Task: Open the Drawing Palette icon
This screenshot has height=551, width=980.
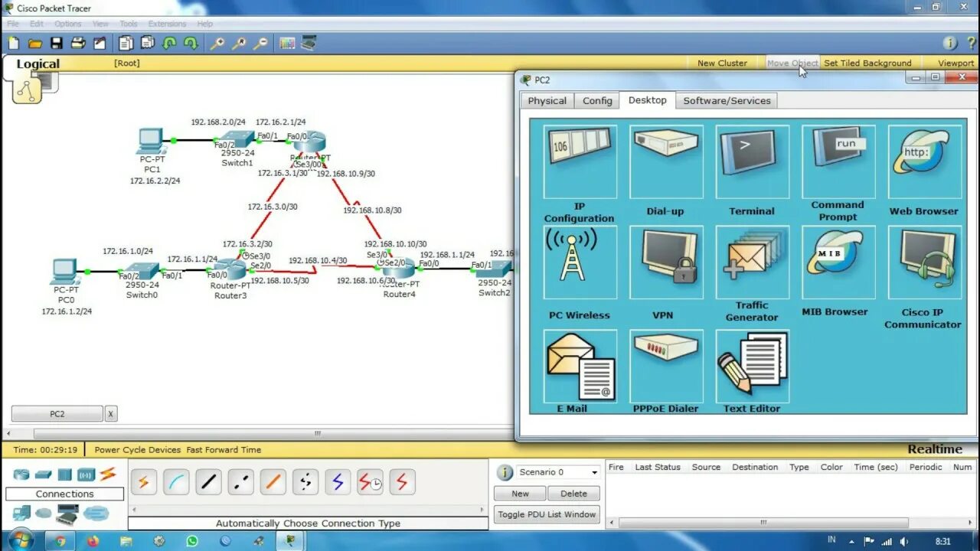Action: pos(287,43)
